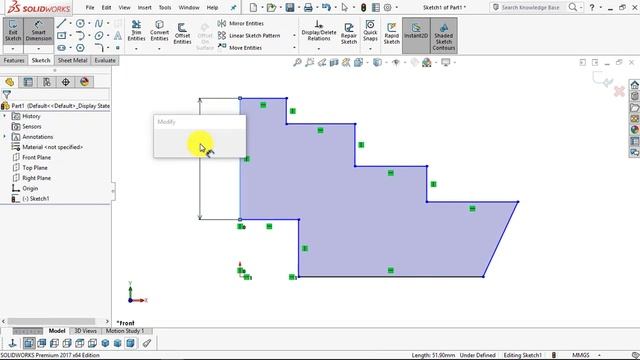Toggle Shaded Sketch Contours
The width and height of the screenshot is (640, 360).
tap(444, 35)
